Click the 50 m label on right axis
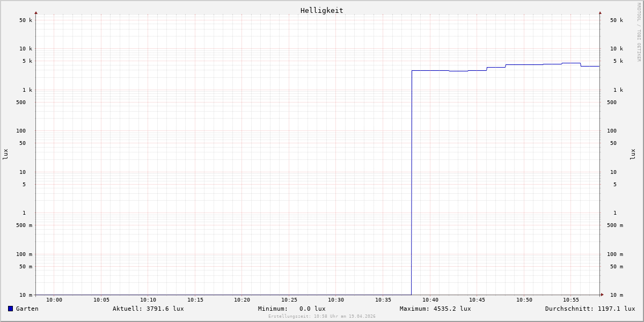644x322 pixels. (617, 267)
